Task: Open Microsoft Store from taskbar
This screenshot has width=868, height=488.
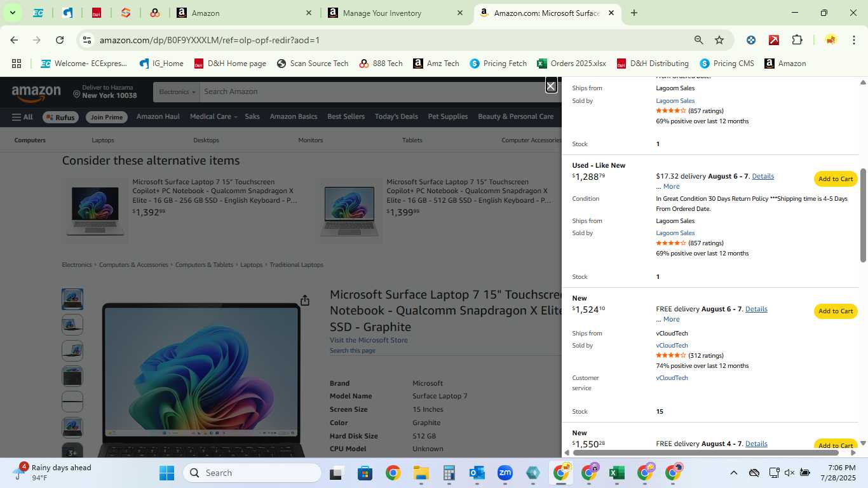Action: (x=365, y=473)
